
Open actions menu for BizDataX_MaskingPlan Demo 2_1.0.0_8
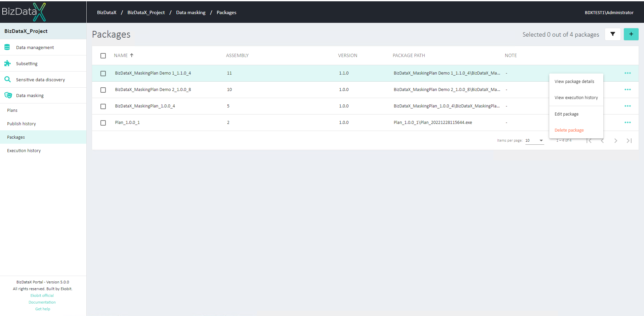[x=628, y=90]
